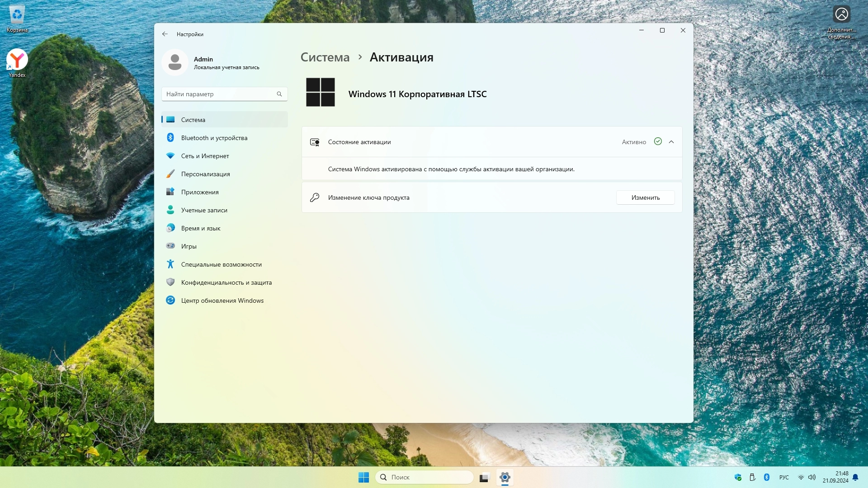
Task: Click the Найти параметр search field
Action: click(219, 94)
